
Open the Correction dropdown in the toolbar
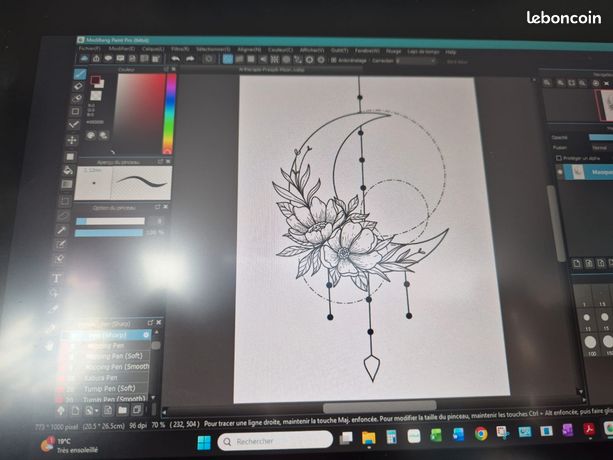(x=415, y=61)
